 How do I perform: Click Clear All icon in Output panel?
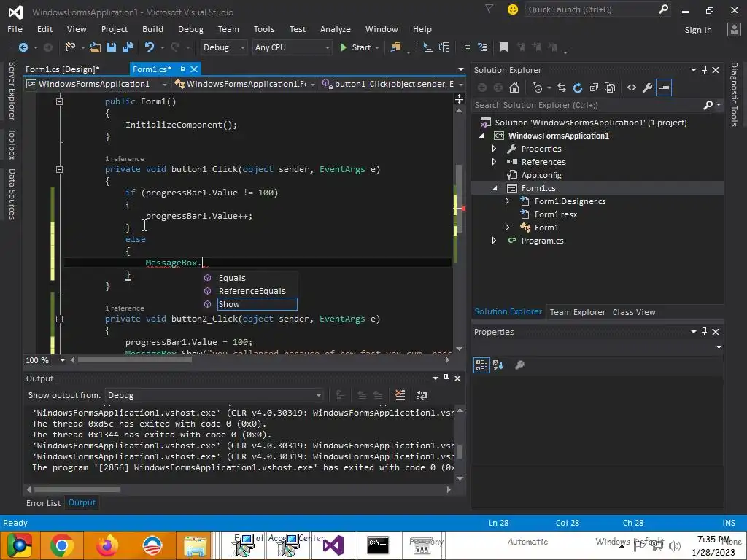(400, 394)
